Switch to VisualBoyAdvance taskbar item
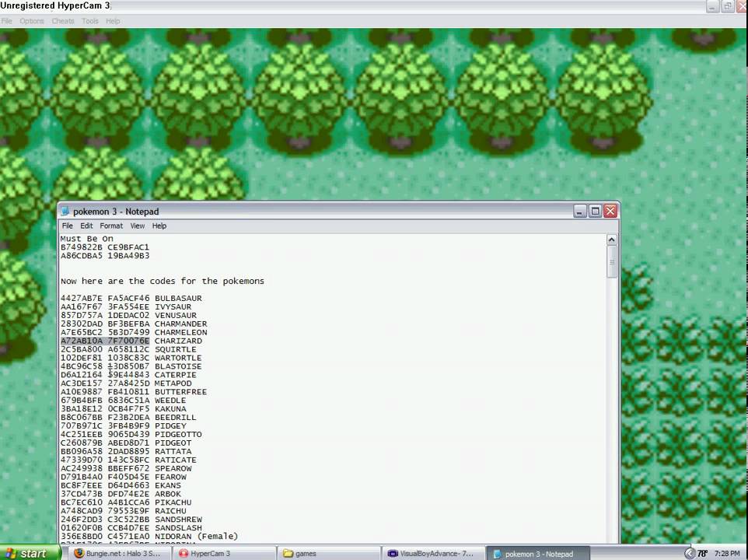This screenshot has width=748, height=560. point(433,553)
